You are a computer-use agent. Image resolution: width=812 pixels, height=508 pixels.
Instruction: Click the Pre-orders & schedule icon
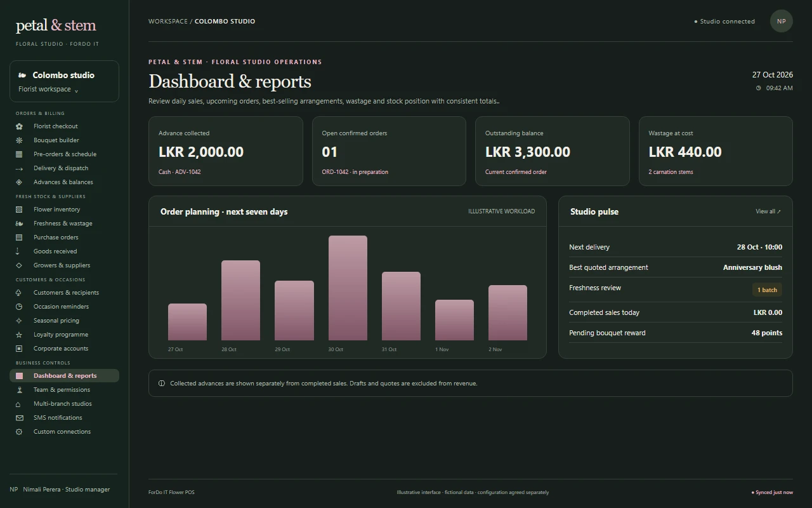pyautogui.click(x=19, y=154)
